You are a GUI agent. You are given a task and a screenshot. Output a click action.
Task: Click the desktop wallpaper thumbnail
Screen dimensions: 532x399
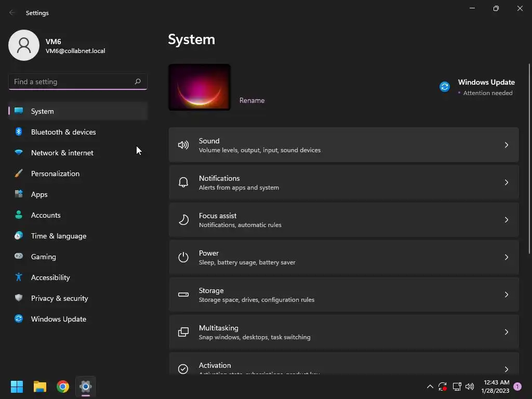pos(199,87)
